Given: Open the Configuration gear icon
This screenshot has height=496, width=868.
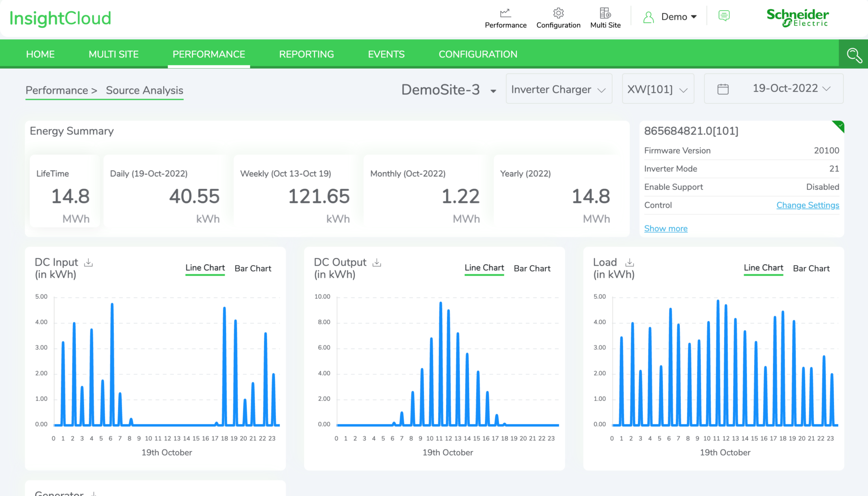Looking at the screenshot, I should point(558,14).
